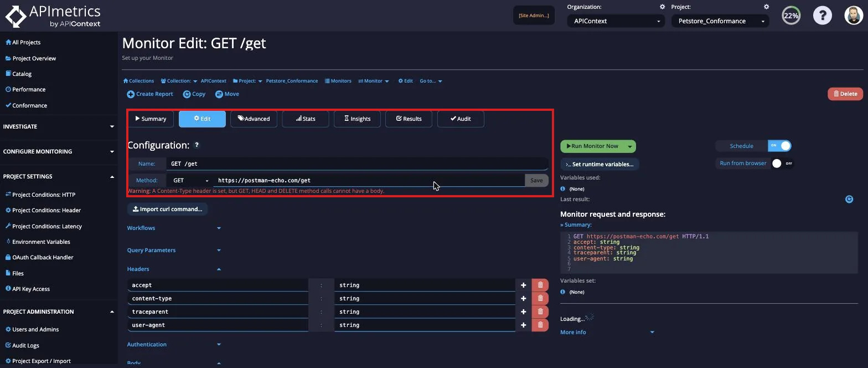The height and width of the screenshot is (368, 868).
Task: Add a header after the accept row
Action: 523,285
